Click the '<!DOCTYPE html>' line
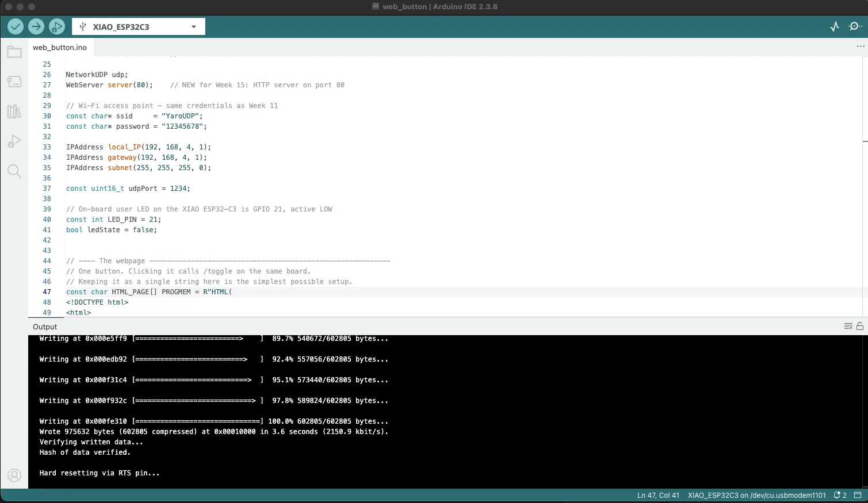868x503 pixels. click(x=97, y=302)
